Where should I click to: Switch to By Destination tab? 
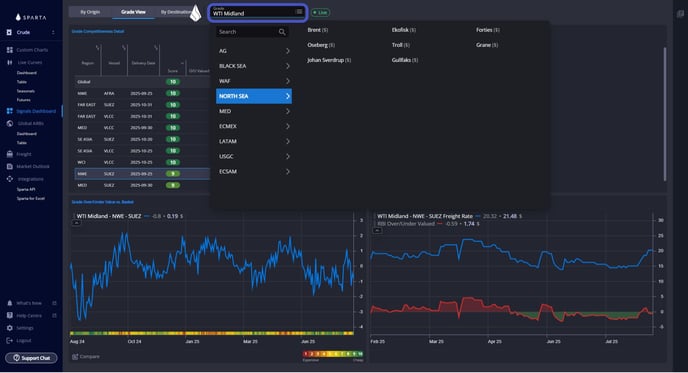pyautogui.click(x=175, y=12)
